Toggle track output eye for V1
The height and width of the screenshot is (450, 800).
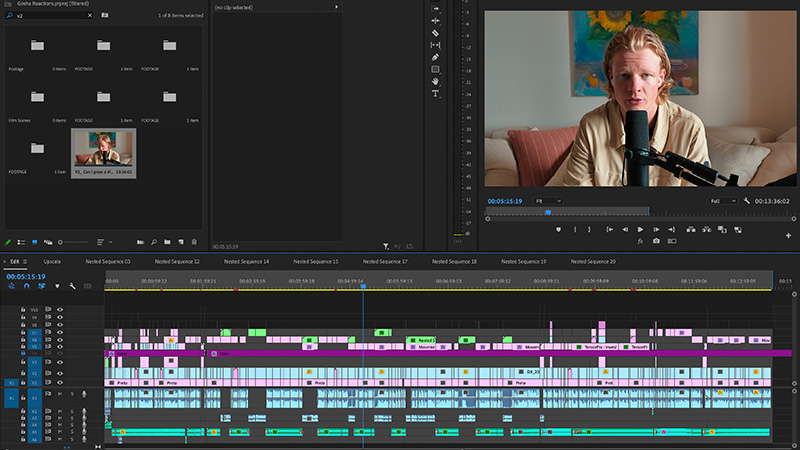pyautogui.click(x=60, y=382)
